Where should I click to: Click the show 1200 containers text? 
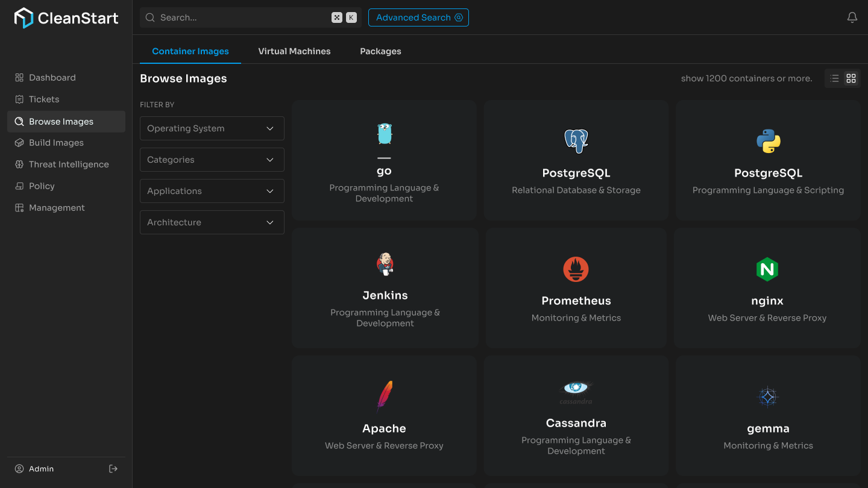746,78
